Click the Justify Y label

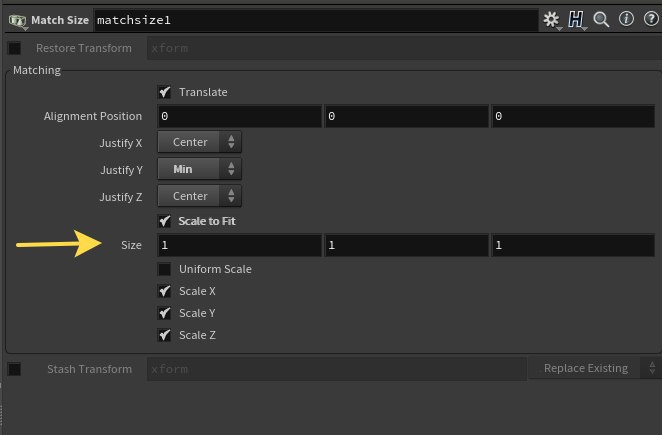pyautogui.click(x=122, y=170)
